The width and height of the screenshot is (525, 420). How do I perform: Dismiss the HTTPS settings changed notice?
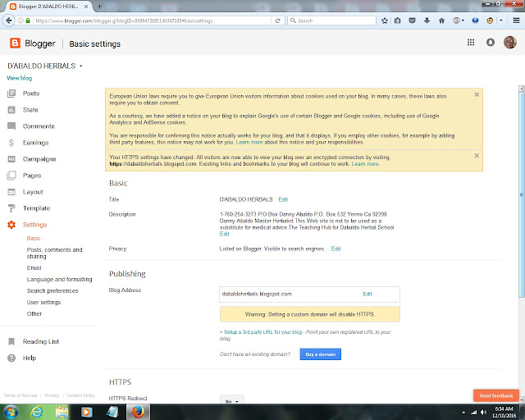[x=477, y=156]
